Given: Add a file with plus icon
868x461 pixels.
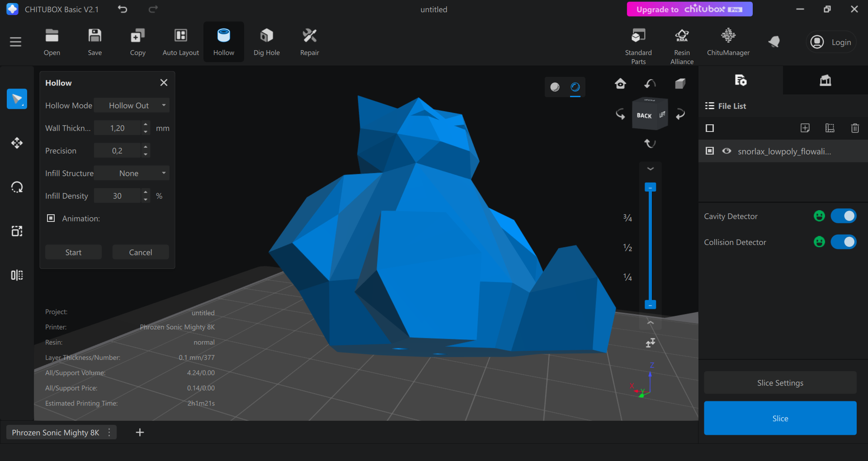Looking at the screenshot, I should point(805,128).
